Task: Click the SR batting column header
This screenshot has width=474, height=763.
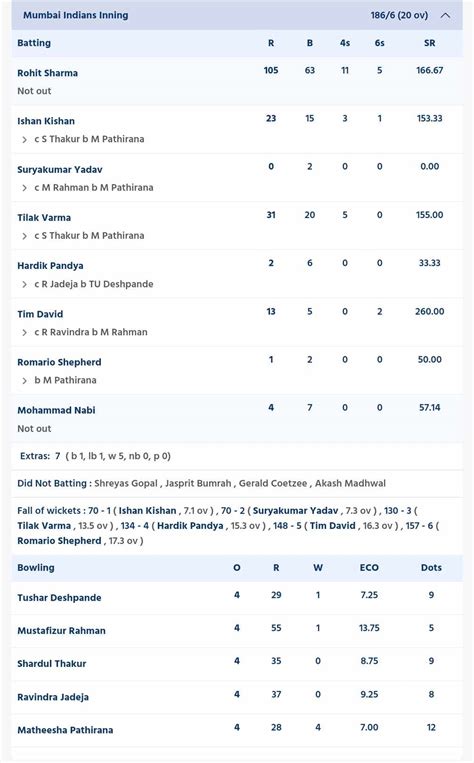Action: coord(429,43)
